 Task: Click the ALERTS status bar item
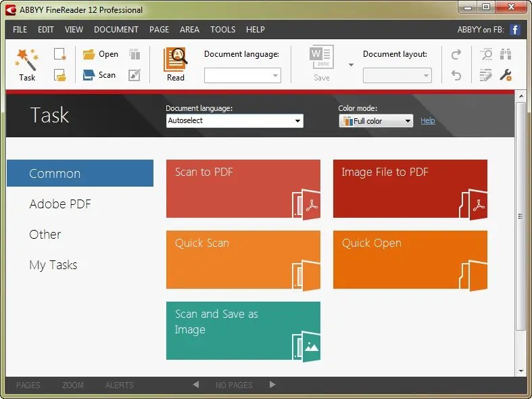(120, 385)
